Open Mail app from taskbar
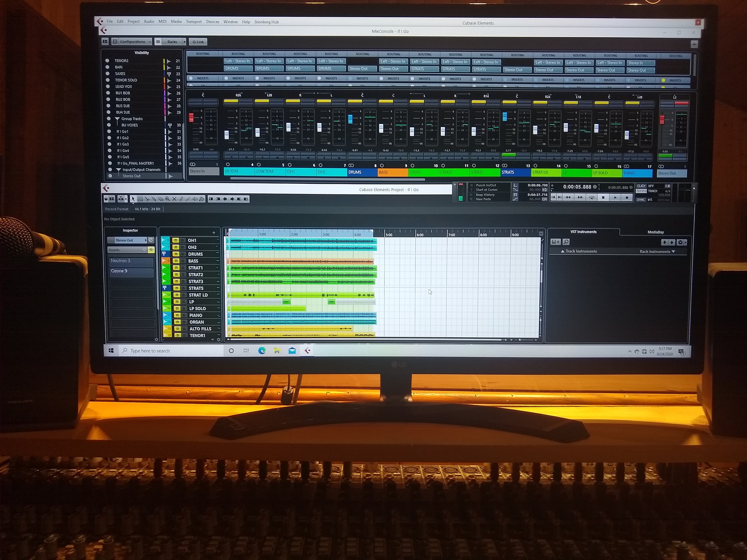 292,350
